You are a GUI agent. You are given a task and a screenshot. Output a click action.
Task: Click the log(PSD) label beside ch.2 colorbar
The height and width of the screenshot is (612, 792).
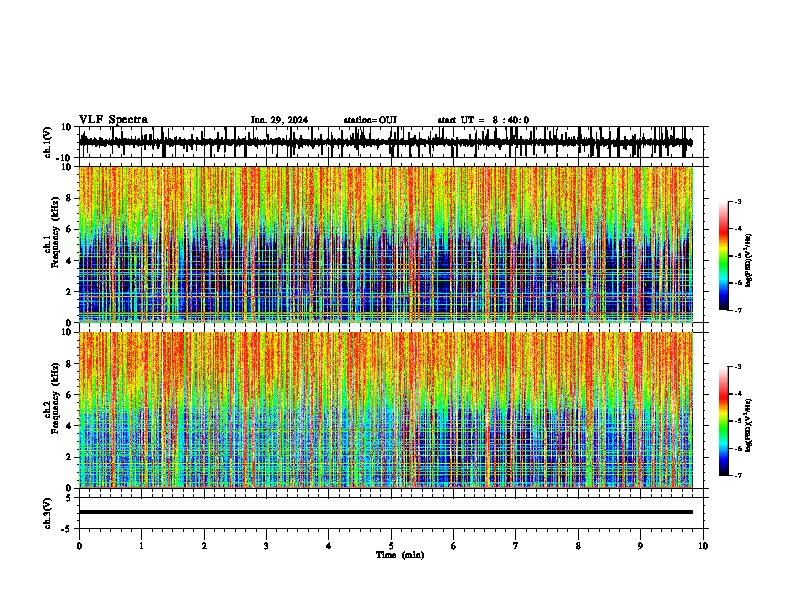tap(749, 425)
